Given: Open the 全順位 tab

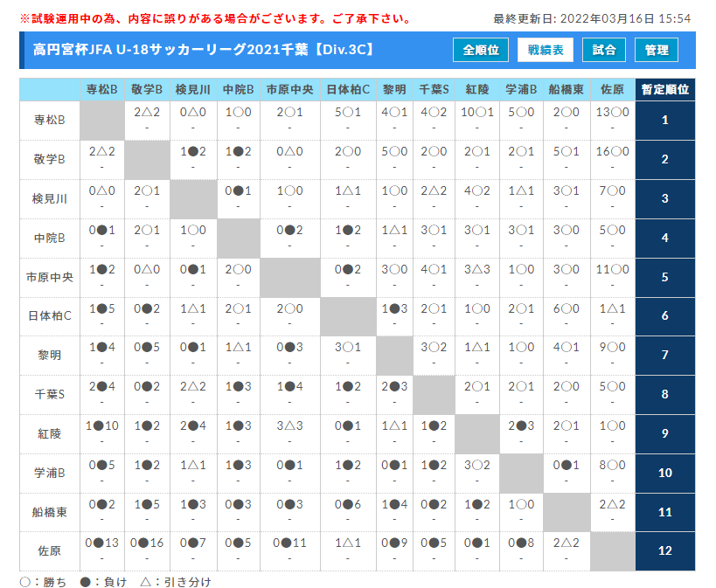Looking at the screenshot, I should coord(481,50).
